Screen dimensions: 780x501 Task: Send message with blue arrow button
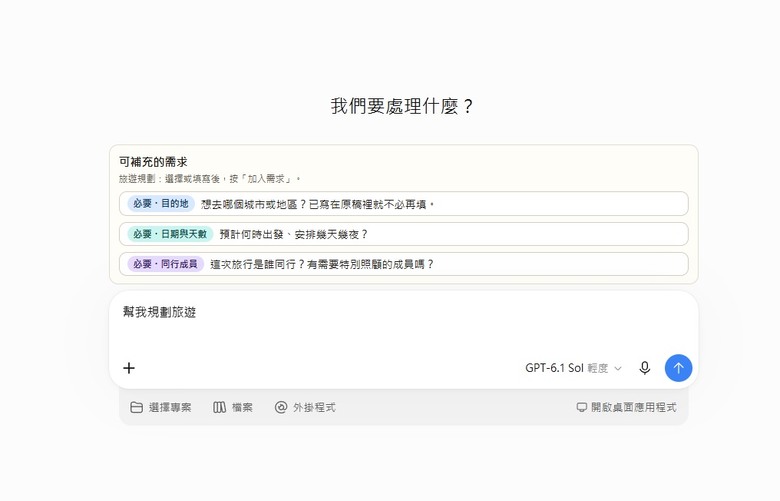tap(679, 368)
